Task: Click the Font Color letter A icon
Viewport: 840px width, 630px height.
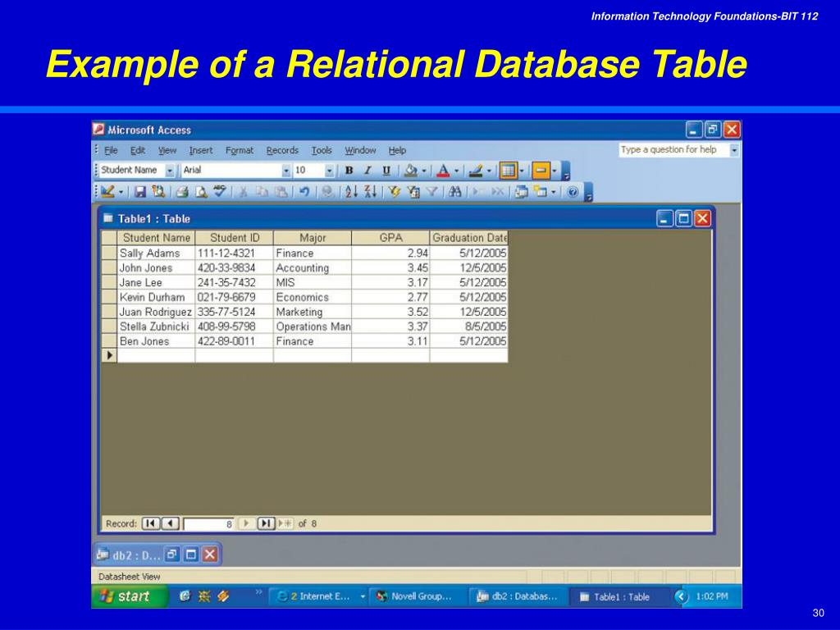Action: coord(443,171)
